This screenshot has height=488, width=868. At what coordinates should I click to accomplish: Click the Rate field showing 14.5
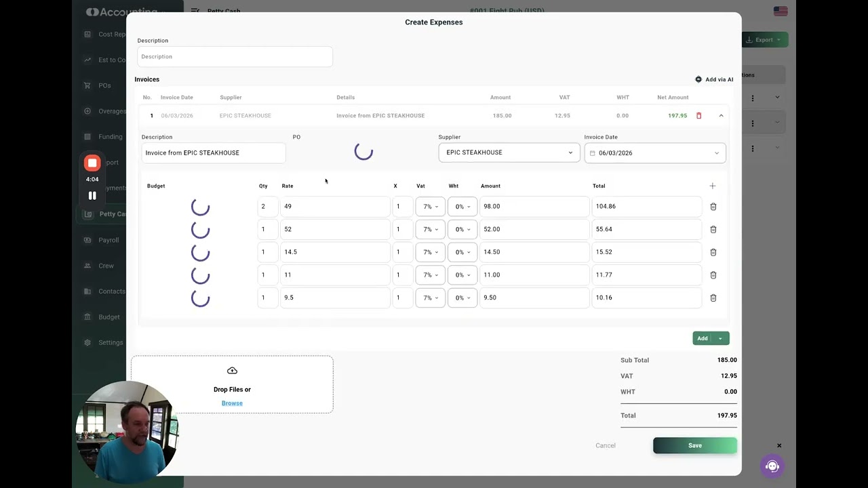click(x=335, y=252)
